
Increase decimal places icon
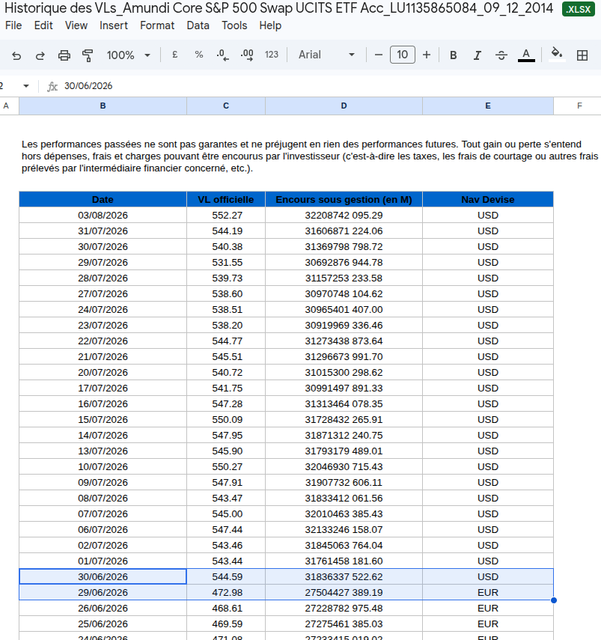(x=247, y=55)
